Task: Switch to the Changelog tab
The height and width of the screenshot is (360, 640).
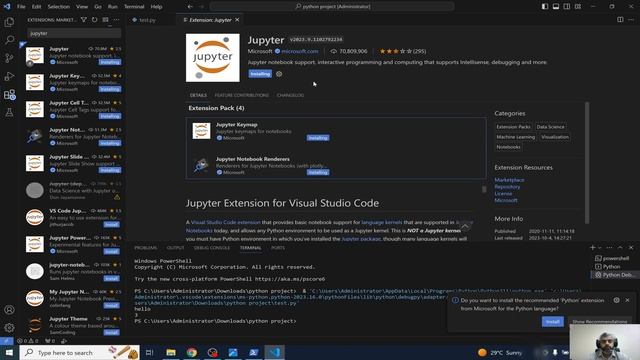Action: pyautogui.click(x=290, y=95)
